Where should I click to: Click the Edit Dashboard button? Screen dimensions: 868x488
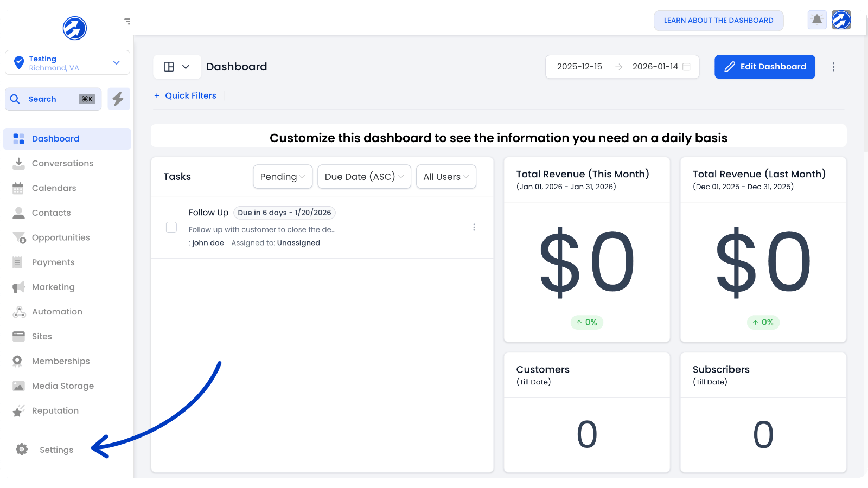(764, 67)
